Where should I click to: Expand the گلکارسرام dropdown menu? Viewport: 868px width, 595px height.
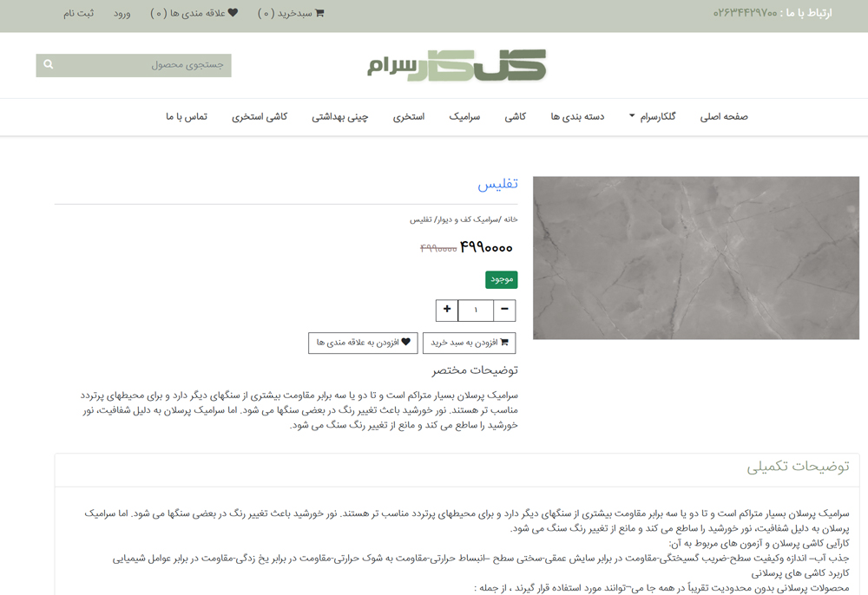pos(653,116)
